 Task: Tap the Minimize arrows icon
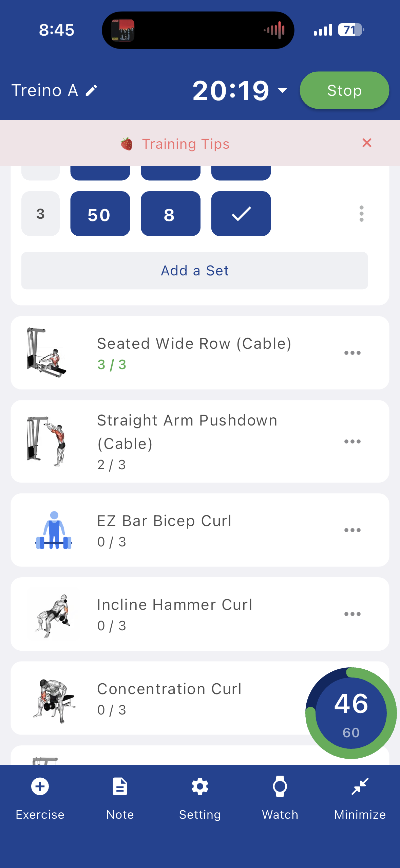pos(360,786)
